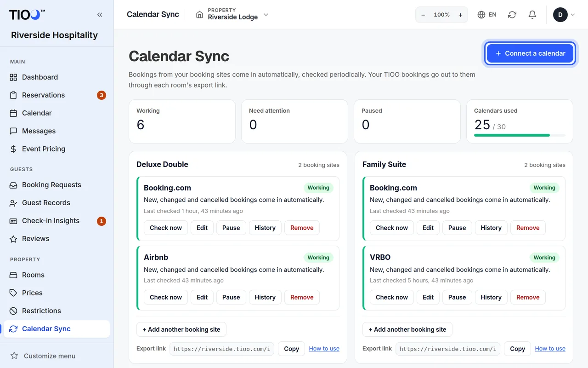This screenshot has height=368, width=588.
Task: View VRBO sync History
Action: [491, 297]
